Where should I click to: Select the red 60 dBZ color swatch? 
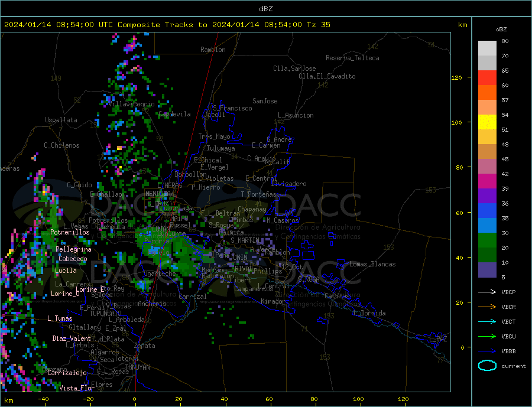(487, 77)
